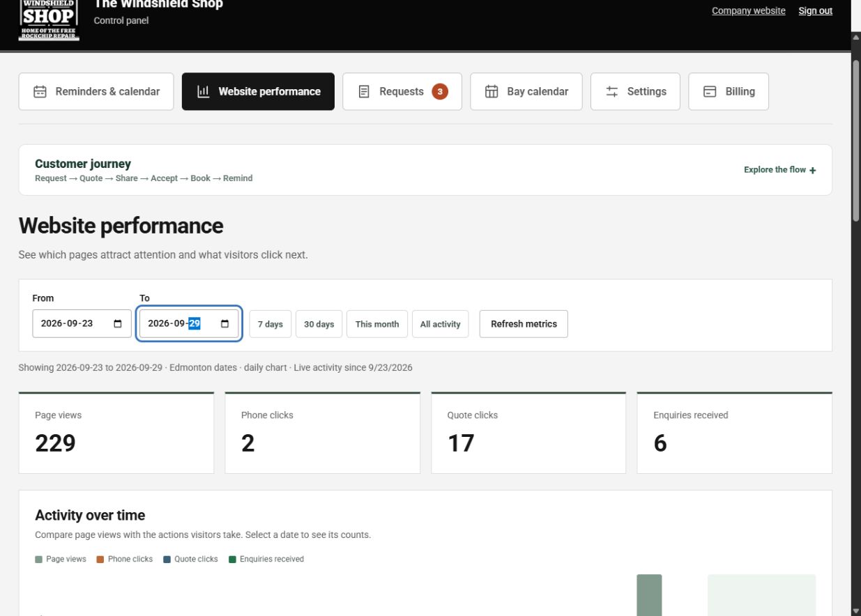The height and width of the screenshot is (616, 861).
Task: Click The Windshield Shop logo
Action: click(x=49, y=20)
